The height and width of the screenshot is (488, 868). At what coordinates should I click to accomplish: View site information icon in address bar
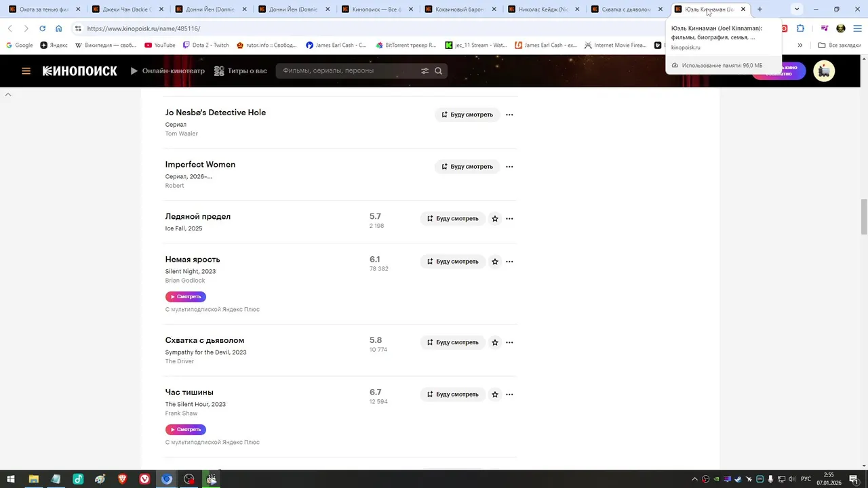(x=78, y=28)
